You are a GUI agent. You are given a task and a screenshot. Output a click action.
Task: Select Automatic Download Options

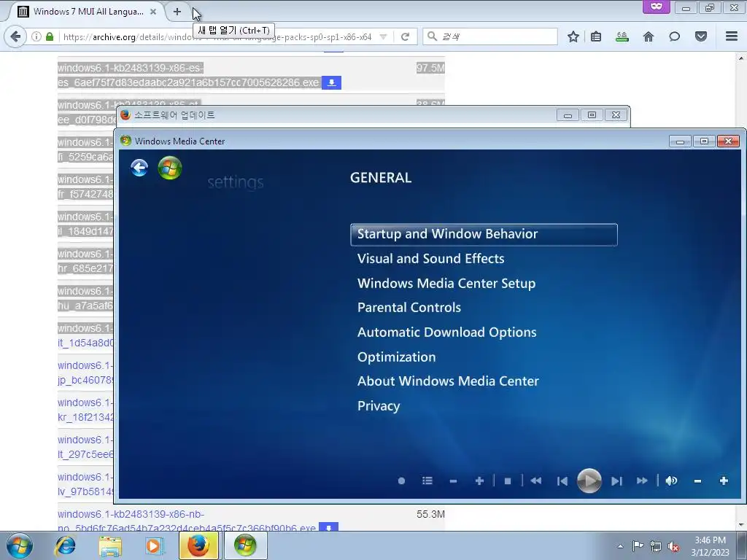coord(447,332)
